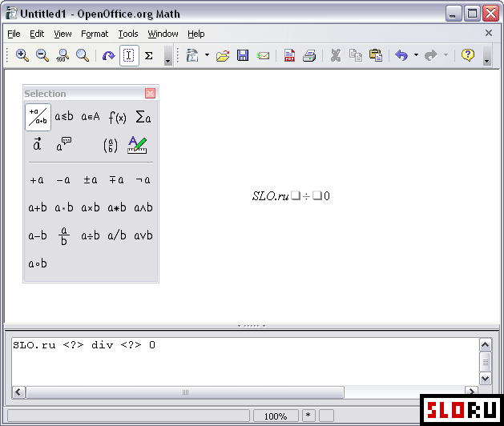Click the Paste clipboard icon

point(376,55)
